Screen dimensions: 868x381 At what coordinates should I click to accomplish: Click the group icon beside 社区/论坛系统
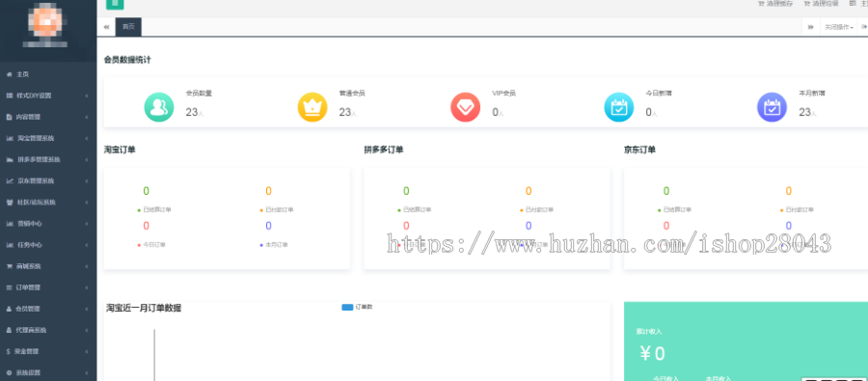point(10,203)
